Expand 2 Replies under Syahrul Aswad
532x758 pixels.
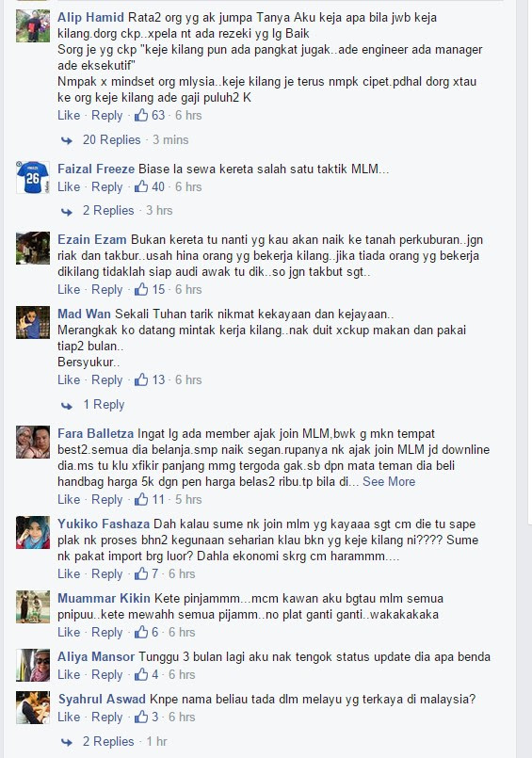tap(107, 741)
